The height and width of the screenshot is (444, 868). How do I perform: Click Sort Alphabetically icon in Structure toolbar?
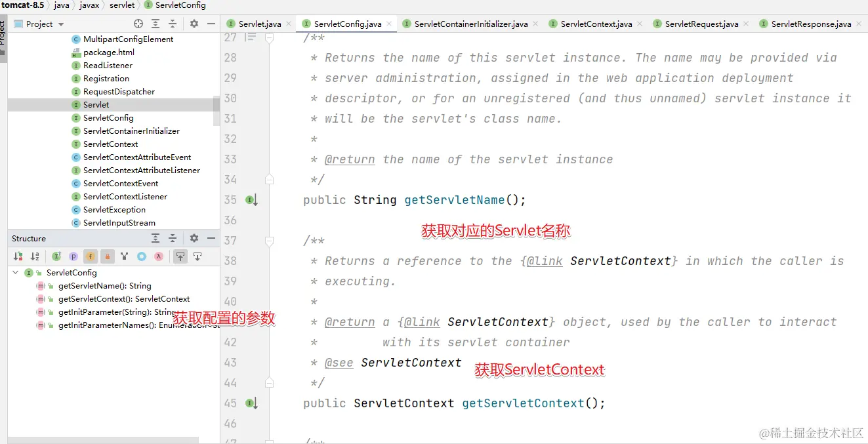click(35, 256)
